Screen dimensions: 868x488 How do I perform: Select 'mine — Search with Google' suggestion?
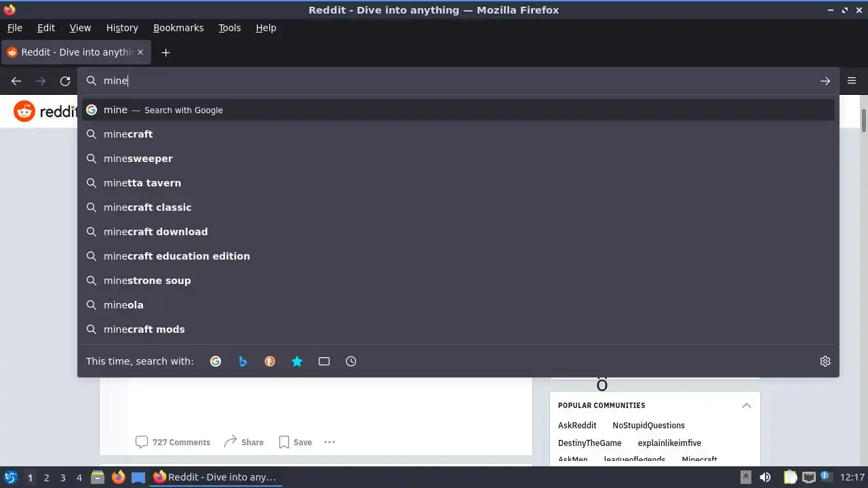pyautogui.click(x=458, y=110)
